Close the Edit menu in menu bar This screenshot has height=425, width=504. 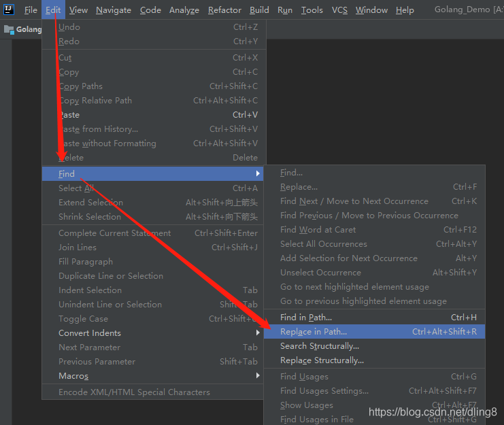(x=53, y=10)
